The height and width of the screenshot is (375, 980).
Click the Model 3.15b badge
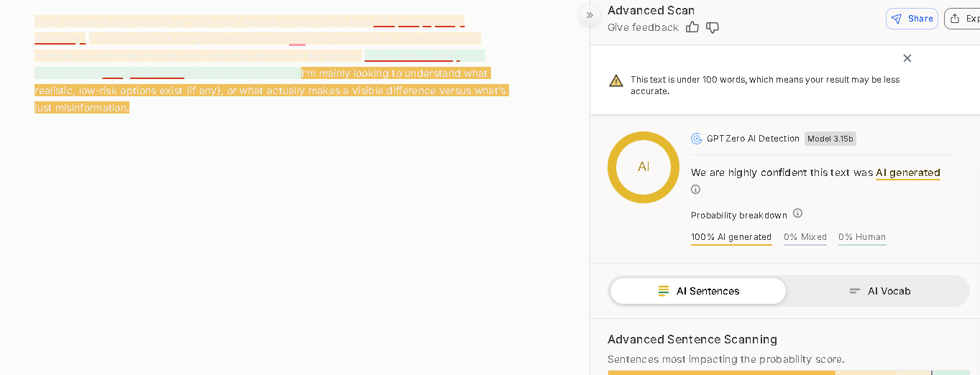click(x=830, y=139)
